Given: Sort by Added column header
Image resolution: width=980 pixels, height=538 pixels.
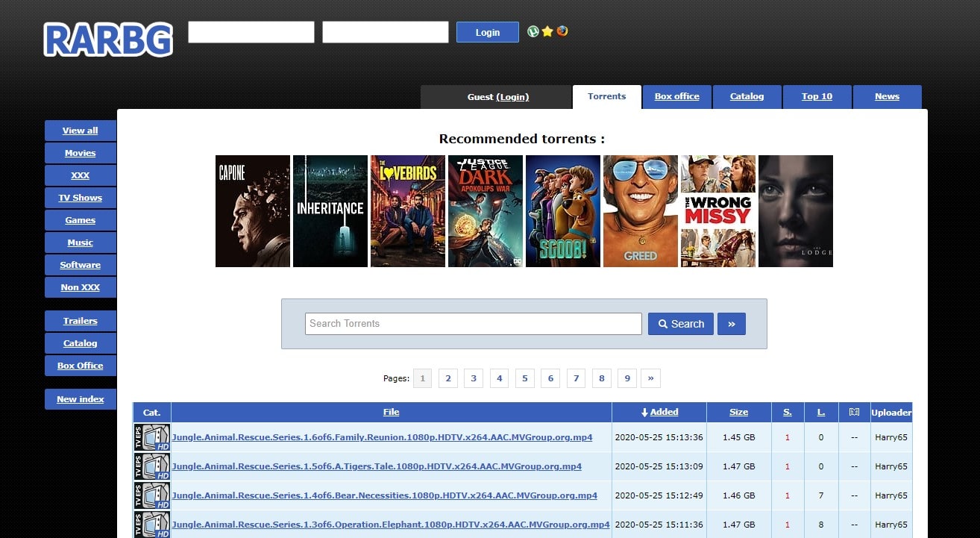Looking at the screenshot, I should click(664, 412).
